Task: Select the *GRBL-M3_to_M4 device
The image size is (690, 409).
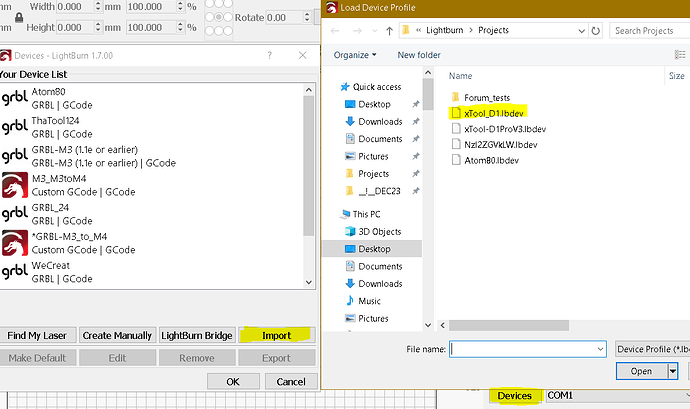Action: pos(151,243)
